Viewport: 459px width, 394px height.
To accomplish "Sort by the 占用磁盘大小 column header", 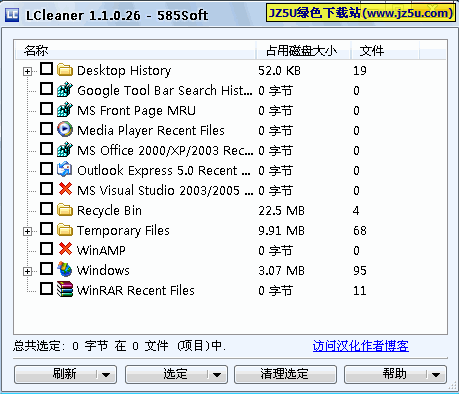I will pyautogui.click(x=303, y=51).
